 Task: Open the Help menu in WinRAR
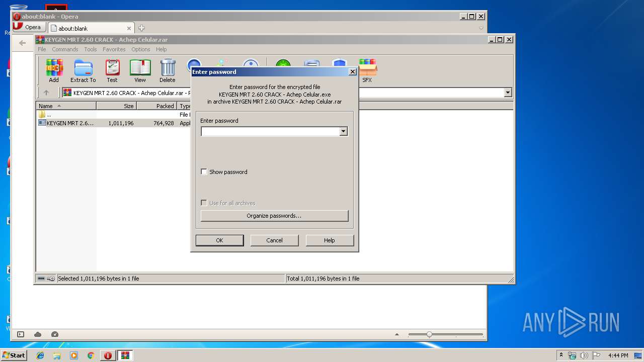pyautogui.click(x=161, y=49)
